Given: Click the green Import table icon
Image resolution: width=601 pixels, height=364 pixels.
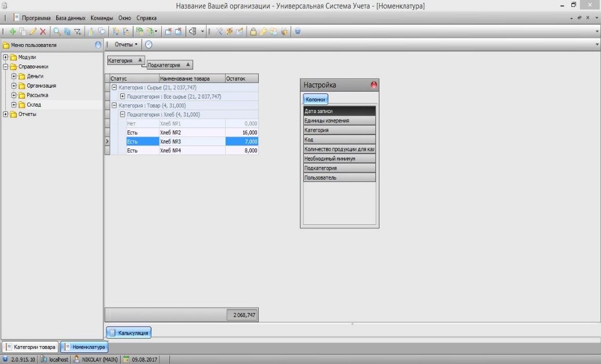Looking at the screenshot, I should 139,32.
